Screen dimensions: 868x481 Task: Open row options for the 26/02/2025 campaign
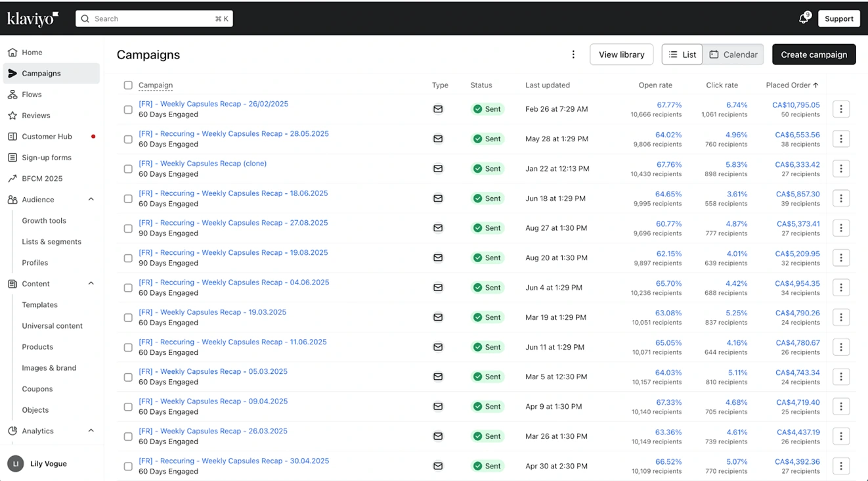tap(841, 109)
